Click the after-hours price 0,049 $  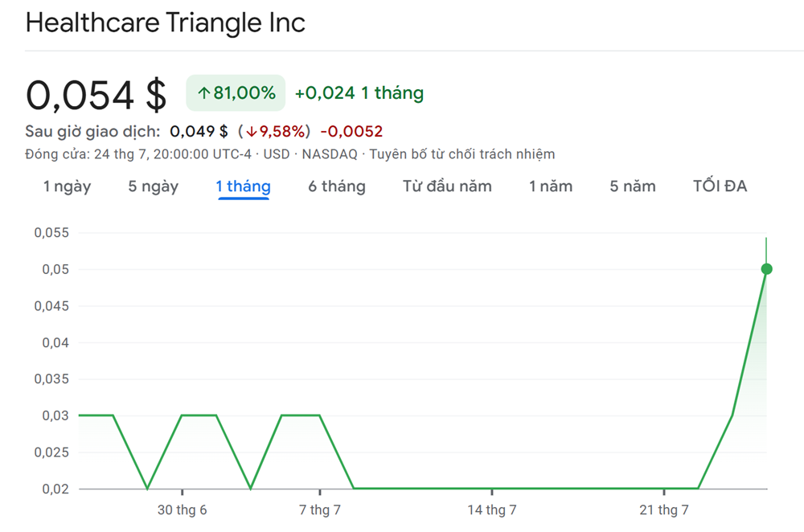pos(199,131)
